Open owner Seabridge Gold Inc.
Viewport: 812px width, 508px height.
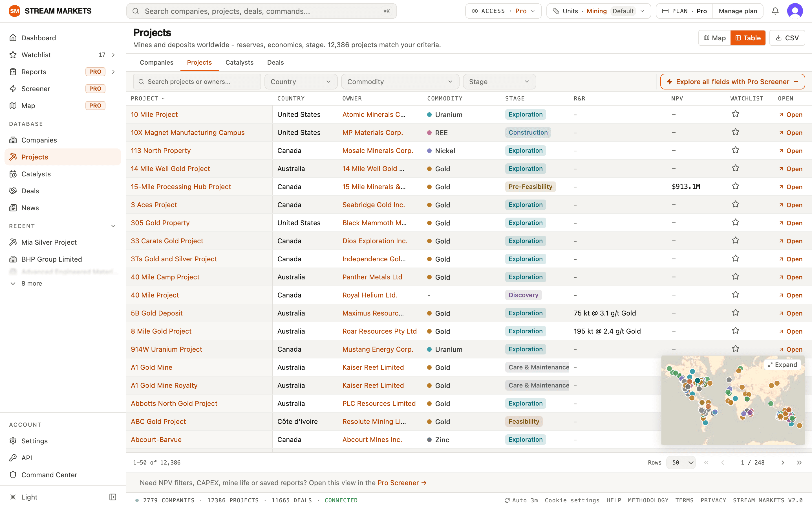click(x=374, y=205)
